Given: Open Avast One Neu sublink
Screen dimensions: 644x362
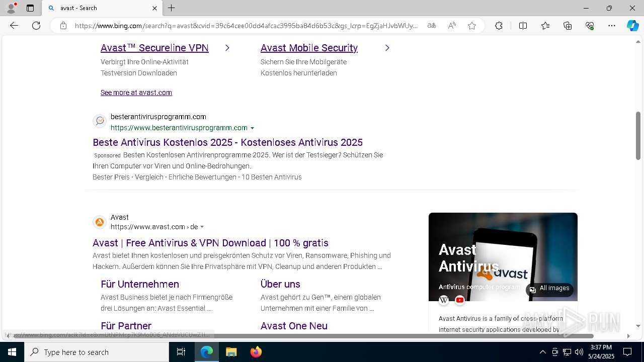Looking at the screenshot, I should pos(294,326).
